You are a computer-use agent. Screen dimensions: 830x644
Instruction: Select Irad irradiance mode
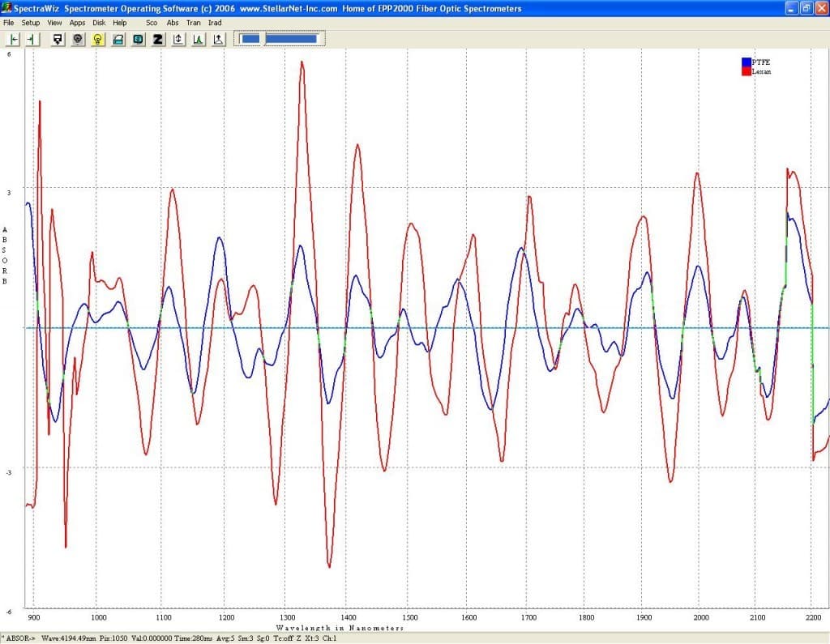point(215,23)
